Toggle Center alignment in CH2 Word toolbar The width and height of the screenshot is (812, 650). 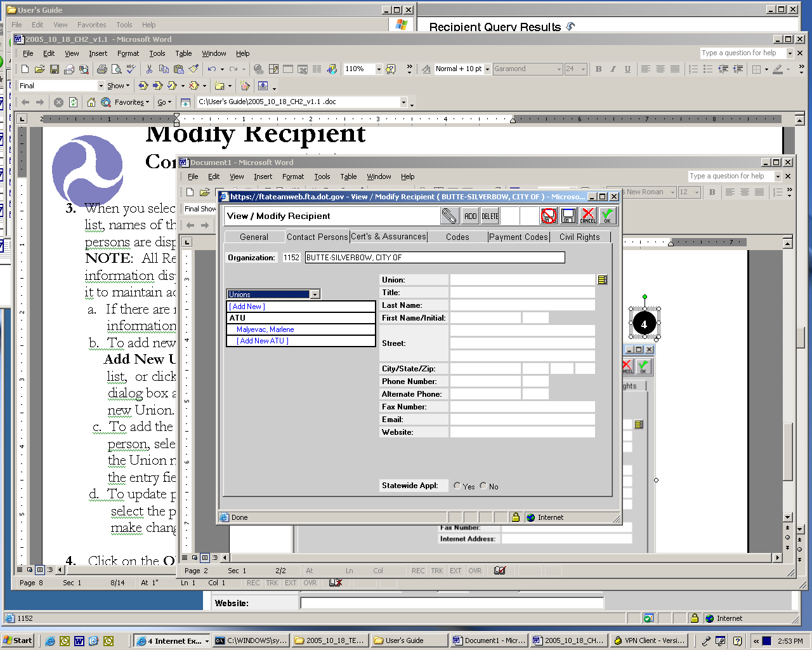tap(660, 69)
